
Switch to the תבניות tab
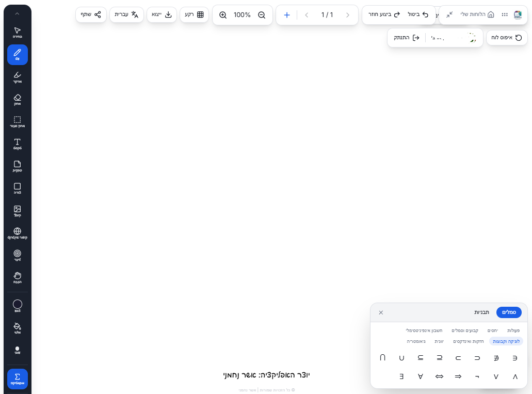pyautogui.click(x=481, y=312)
